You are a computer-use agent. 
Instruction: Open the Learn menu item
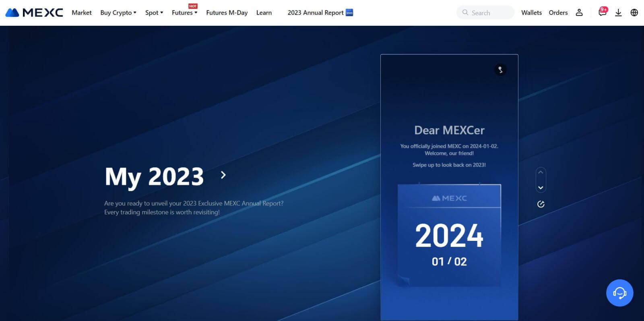tap(264, 12)
